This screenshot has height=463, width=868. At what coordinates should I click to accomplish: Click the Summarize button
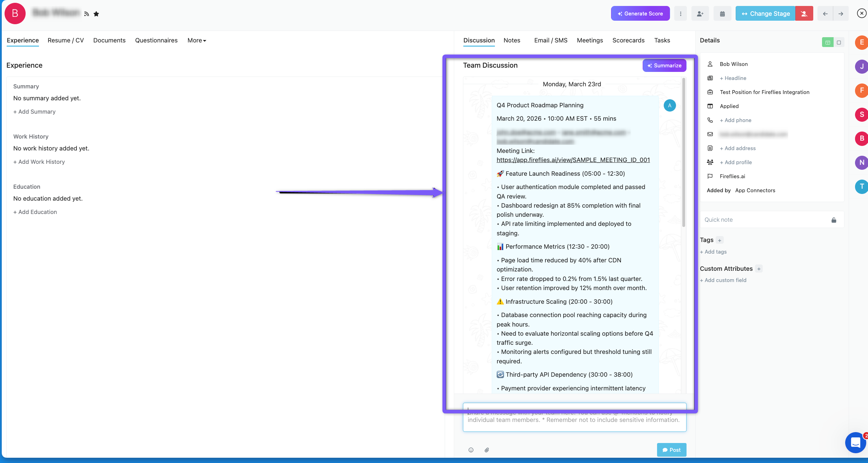[664, 66]
